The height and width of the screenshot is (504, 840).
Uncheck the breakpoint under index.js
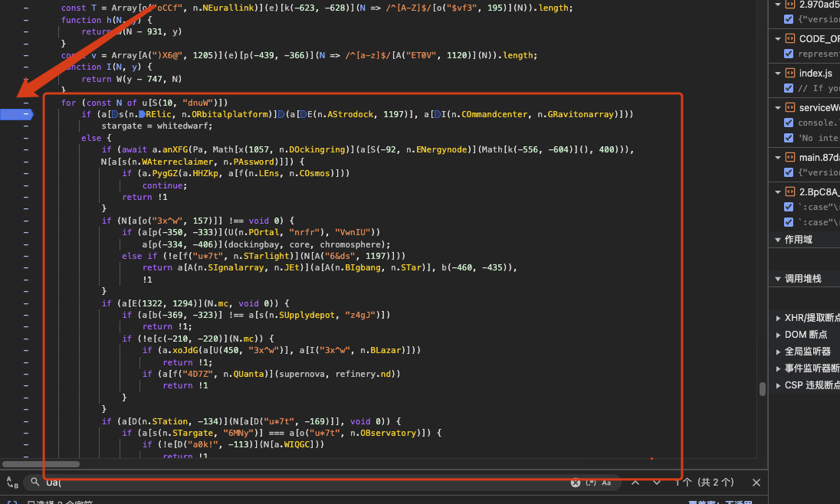tap(789, 88)
